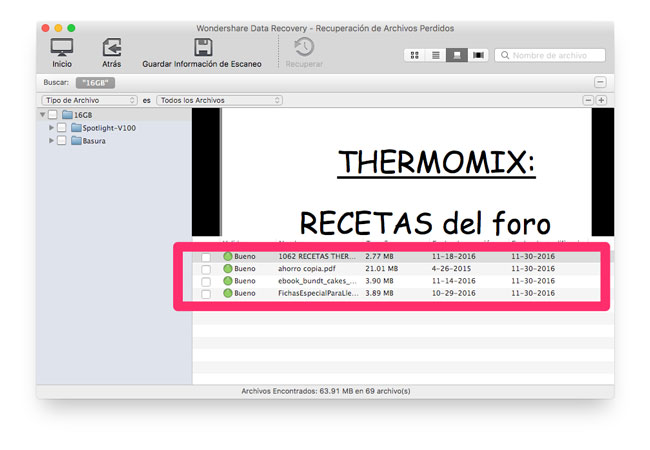Select the Spotlight-V100 folder icon

click(76, 128)
